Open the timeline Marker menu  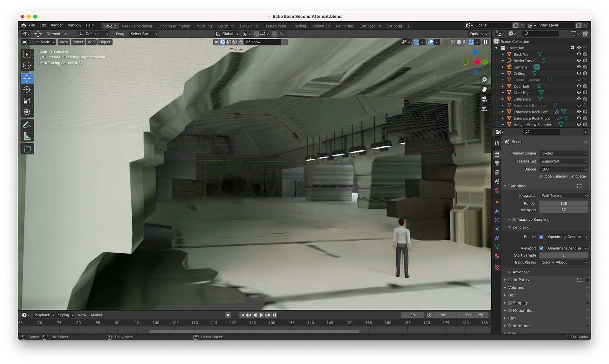[x=96, y=315]
